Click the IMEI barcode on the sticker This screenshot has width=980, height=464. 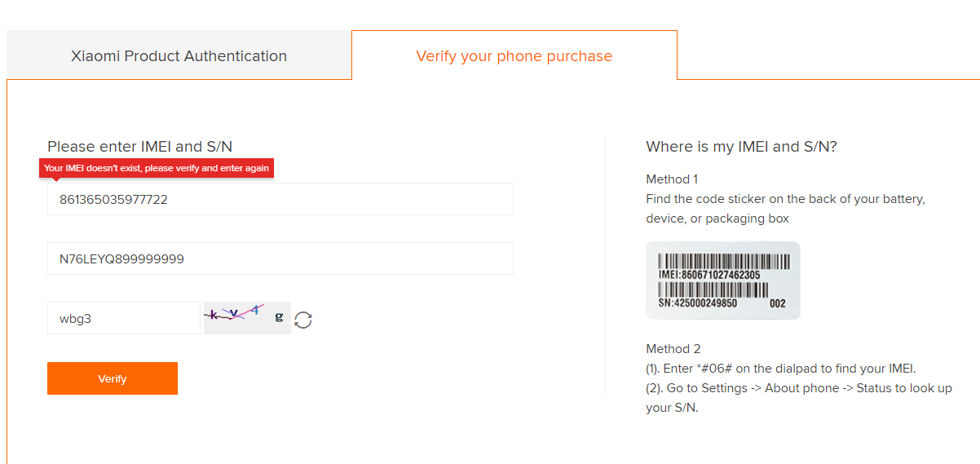[724, 261]
